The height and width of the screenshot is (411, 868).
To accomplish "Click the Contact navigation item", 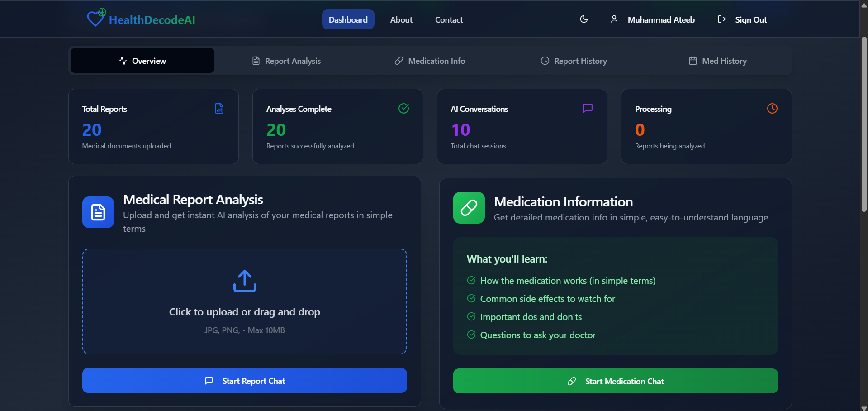I will (448, 19).
